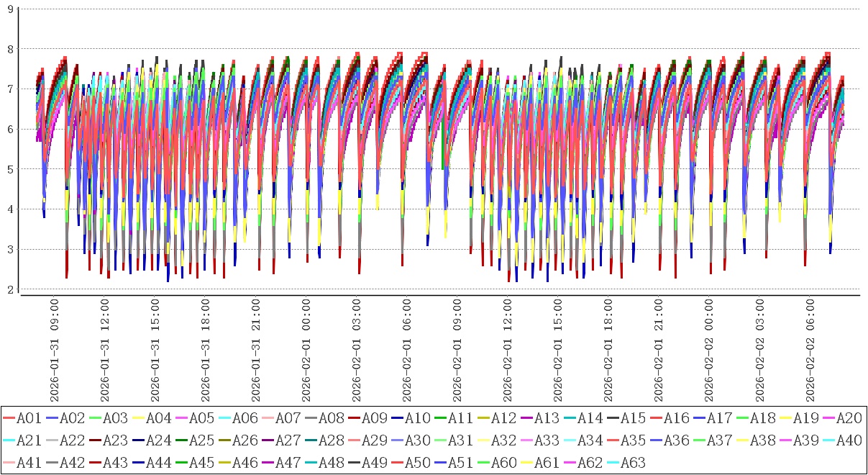The width and height of the screenshot is (868, 475).
Task: Click the 2026-02-01 00:00 axis label
Action: (306, 348)
